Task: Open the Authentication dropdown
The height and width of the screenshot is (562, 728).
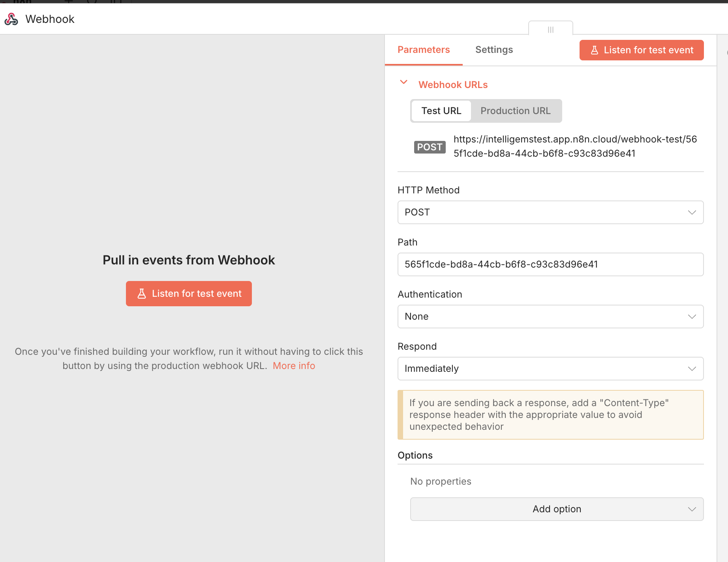Action: pos(550,317)
